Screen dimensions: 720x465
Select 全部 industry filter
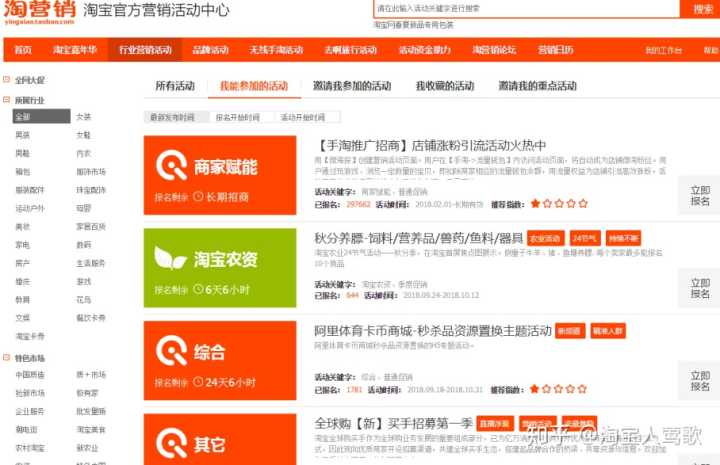coord(41,117)
